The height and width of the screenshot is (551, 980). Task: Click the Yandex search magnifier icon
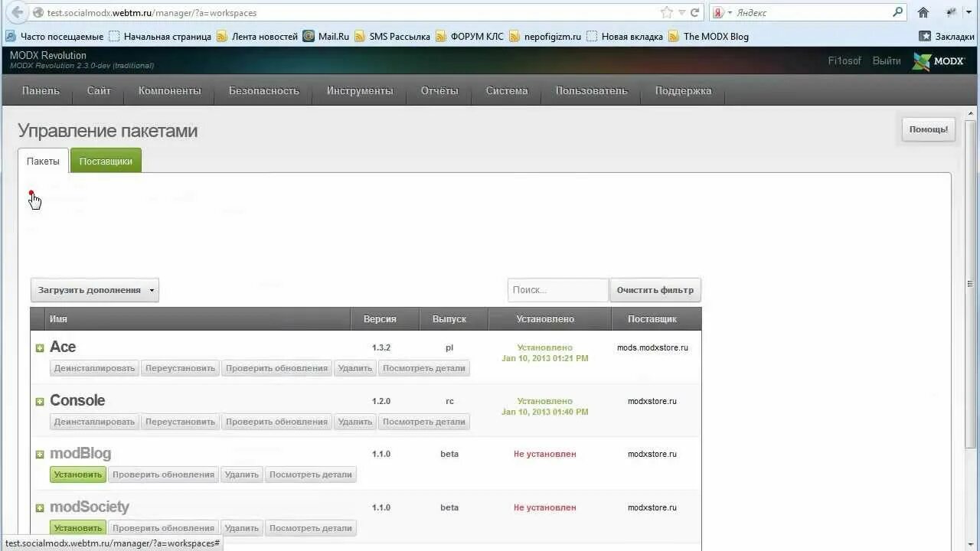click(x=898, y=12)
